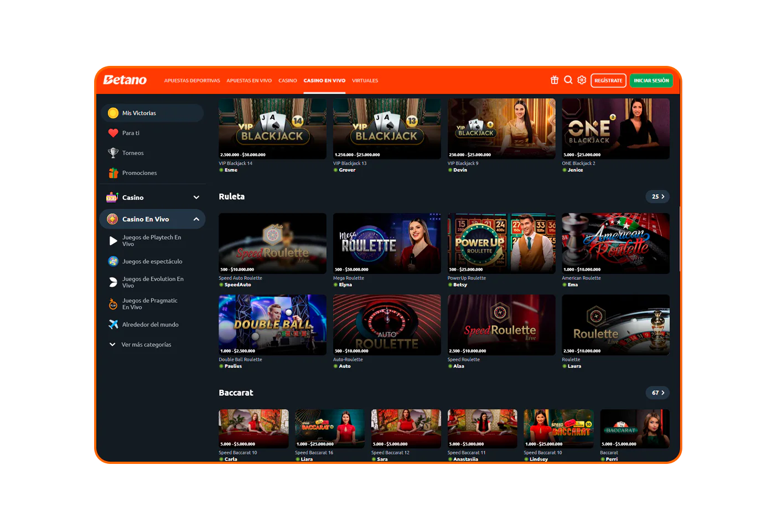Viewport: 777px width, 532px height.
Task: Open the search magnifier icon
Action: (568, 80)
